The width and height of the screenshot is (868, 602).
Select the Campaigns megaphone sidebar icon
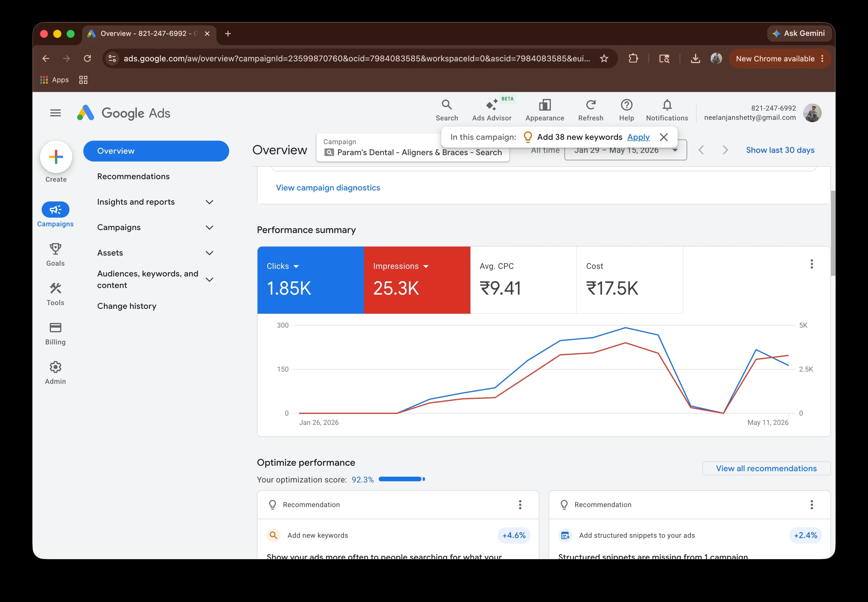coord(56,210)
